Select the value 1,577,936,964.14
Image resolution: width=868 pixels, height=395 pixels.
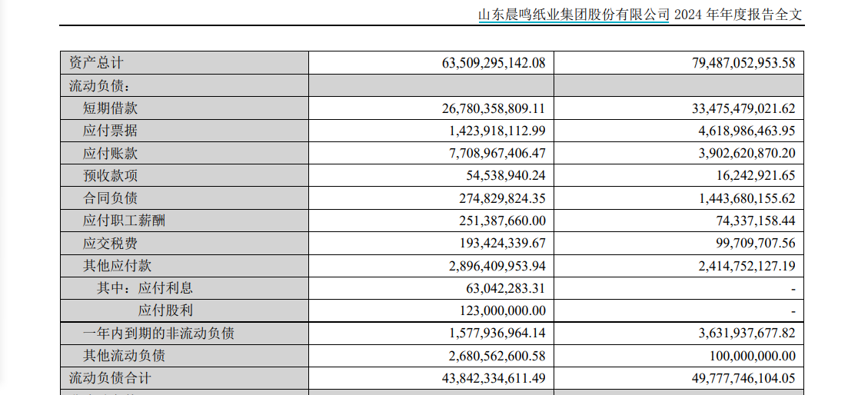pyautogui.click(x=497, y=334)
